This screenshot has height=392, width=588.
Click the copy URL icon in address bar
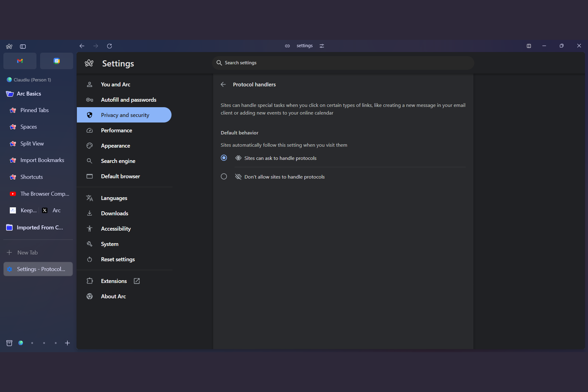click(287, 46)
